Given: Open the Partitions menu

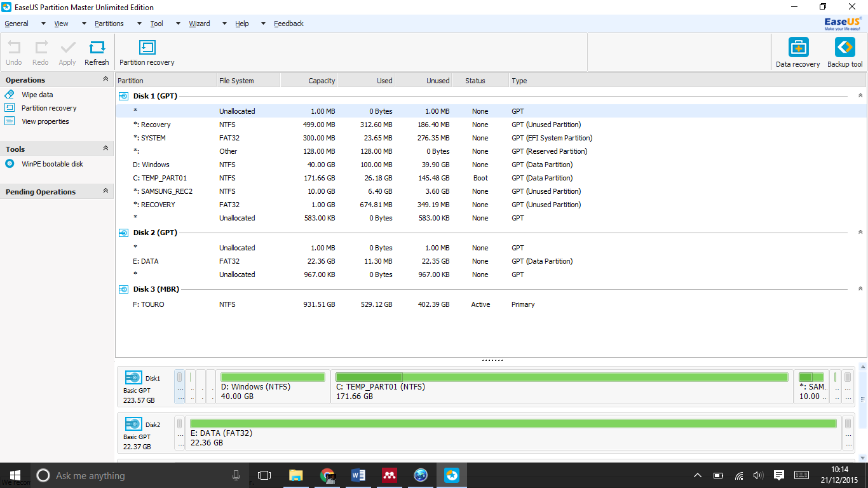Looking at the screenshot, I should click(x=109, y=24).
